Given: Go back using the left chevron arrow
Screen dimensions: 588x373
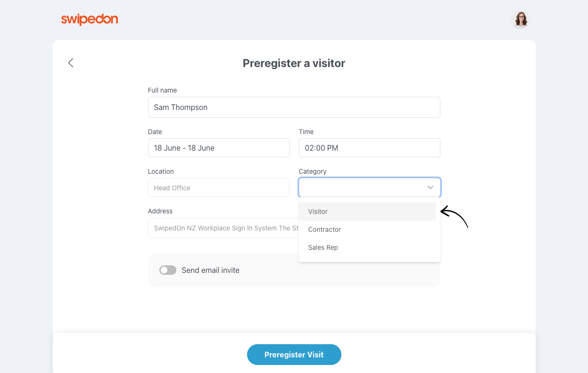Looking at the screenshot, I should pos(71,62).
